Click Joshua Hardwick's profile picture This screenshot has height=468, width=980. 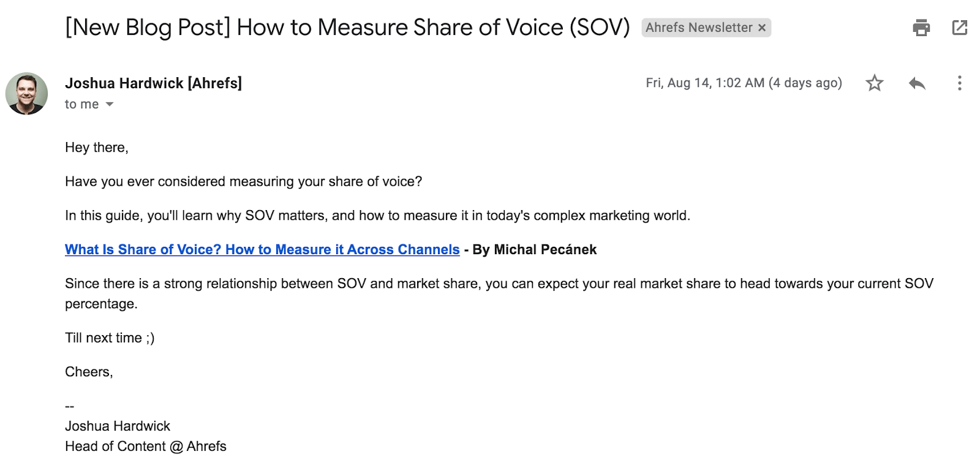[28, 92]
